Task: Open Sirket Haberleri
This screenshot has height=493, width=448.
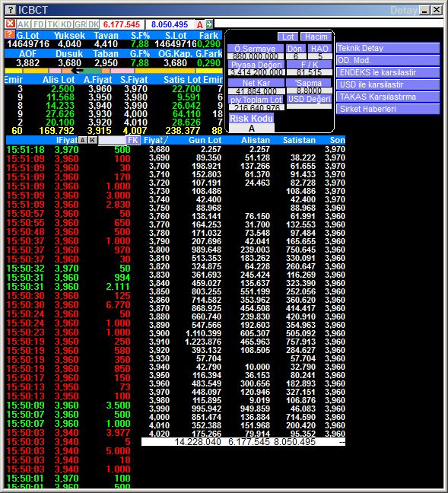Action: point(387,109)
